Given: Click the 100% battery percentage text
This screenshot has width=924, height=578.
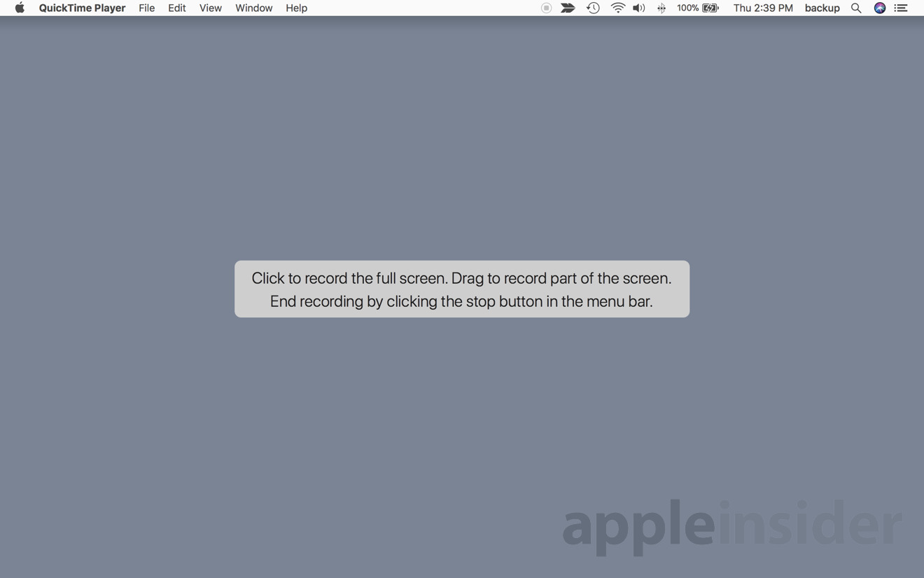Looking at the screenshot, I should point(687,8).
